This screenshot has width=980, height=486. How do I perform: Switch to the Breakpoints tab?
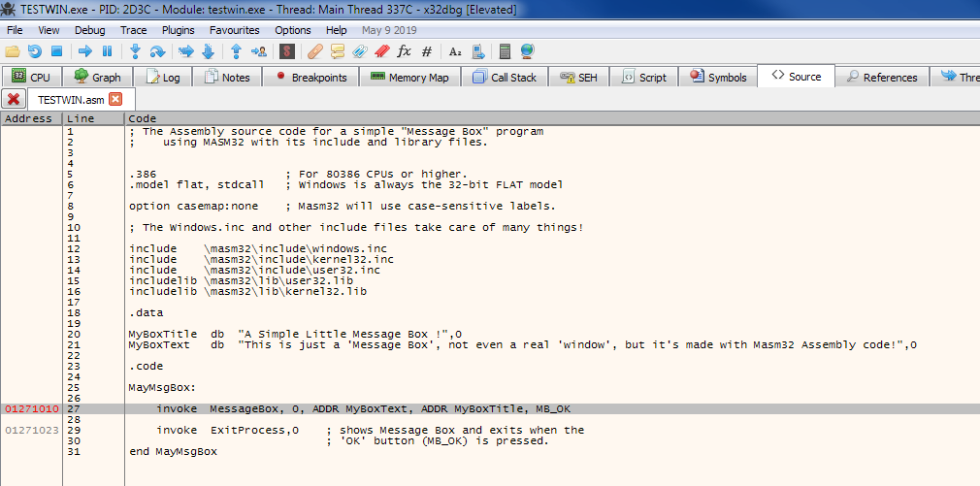click(x=311, y=77)
